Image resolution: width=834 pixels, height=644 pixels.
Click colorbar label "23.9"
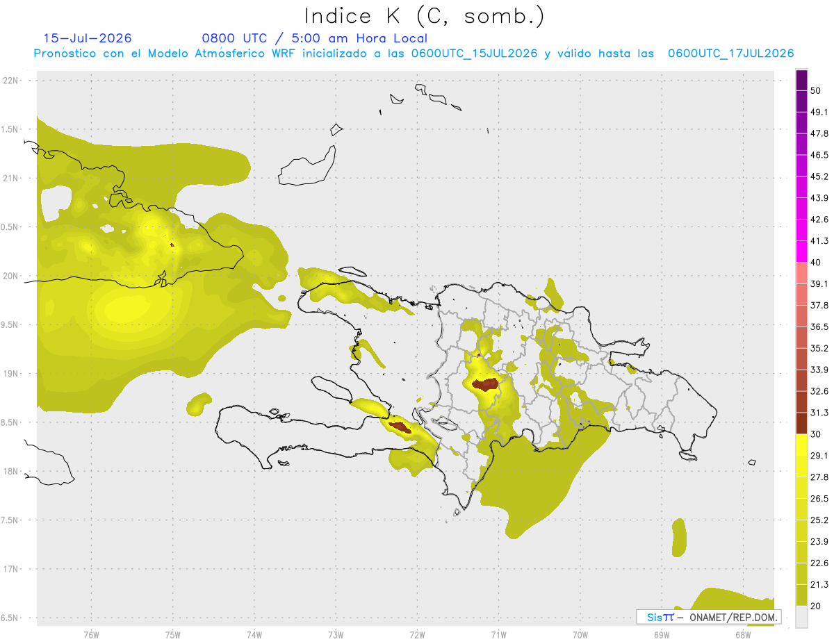[819, 541]
